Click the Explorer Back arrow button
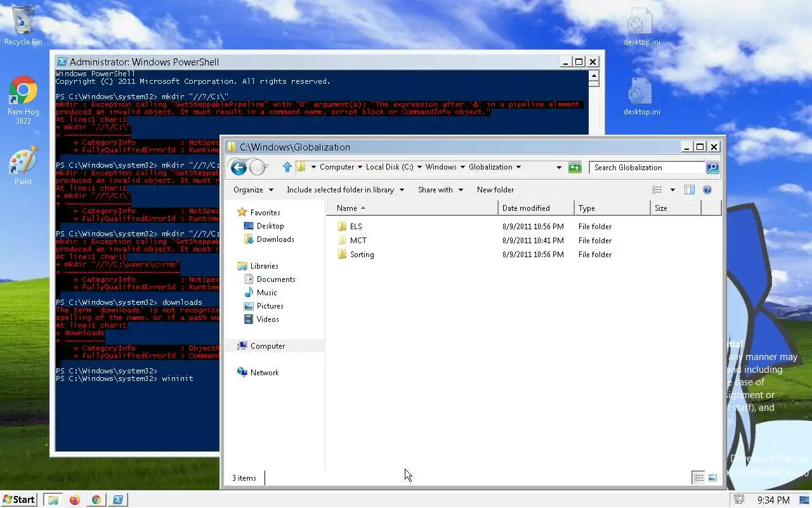The image size is (812, 508). tap(239, 168)
